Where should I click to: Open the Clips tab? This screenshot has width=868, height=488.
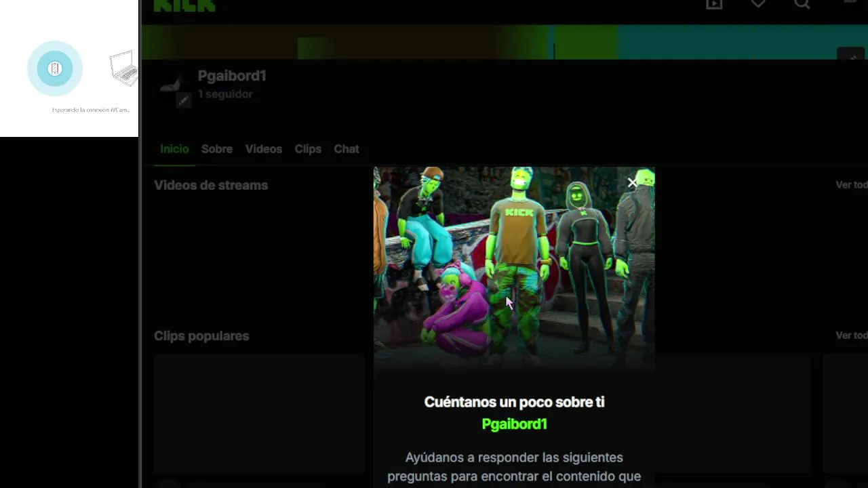pos(308,149)
